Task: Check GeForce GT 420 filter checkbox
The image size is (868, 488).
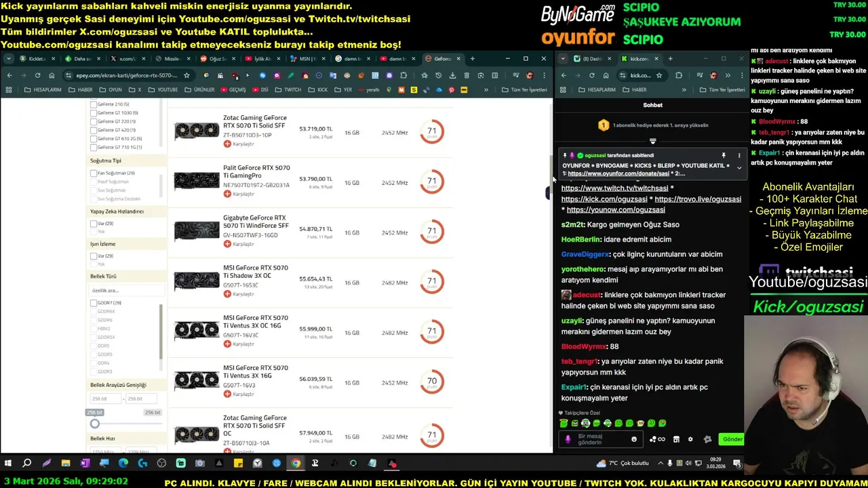Action: (94, 130)
